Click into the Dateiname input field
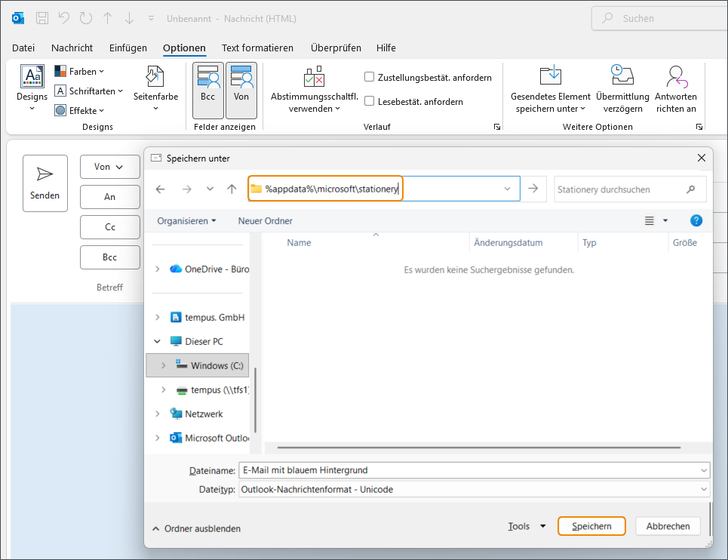 tap(468, 470)
